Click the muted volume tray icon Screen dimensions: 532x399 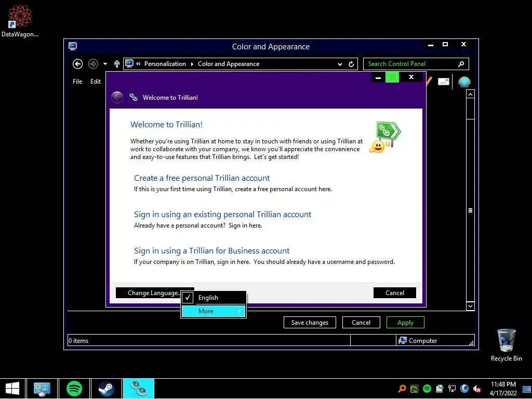[x=477, y=389]
